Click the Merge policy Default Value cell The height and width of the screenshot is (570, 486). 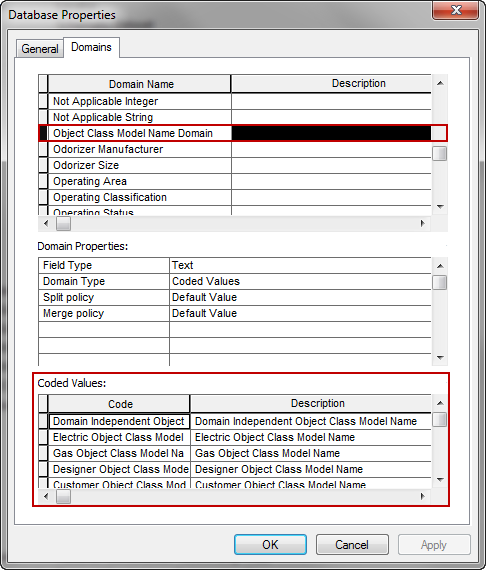[300, 313]
